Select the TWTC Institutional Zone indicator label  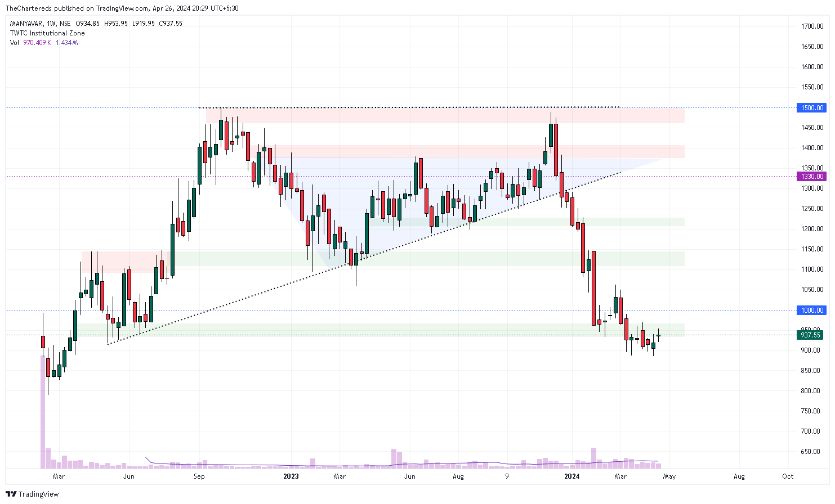47,33
